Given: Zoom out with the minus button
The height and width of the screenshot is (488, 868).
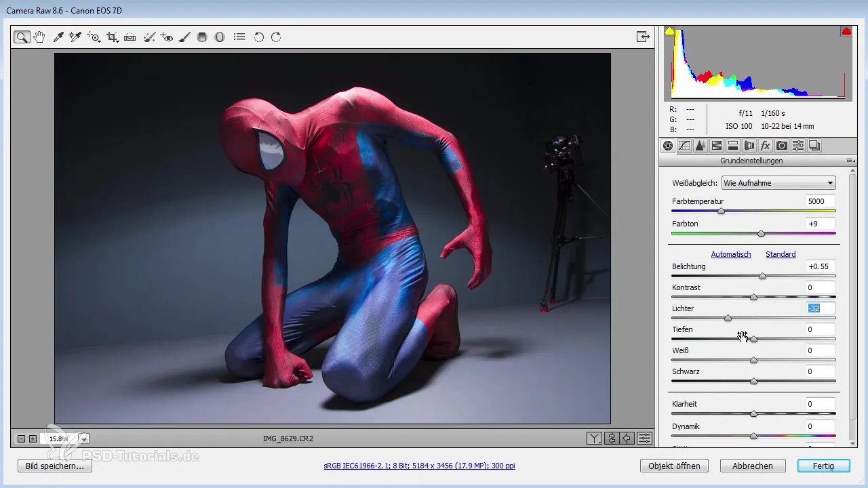Looking at the screenshot, I should (x=21, y=439).
